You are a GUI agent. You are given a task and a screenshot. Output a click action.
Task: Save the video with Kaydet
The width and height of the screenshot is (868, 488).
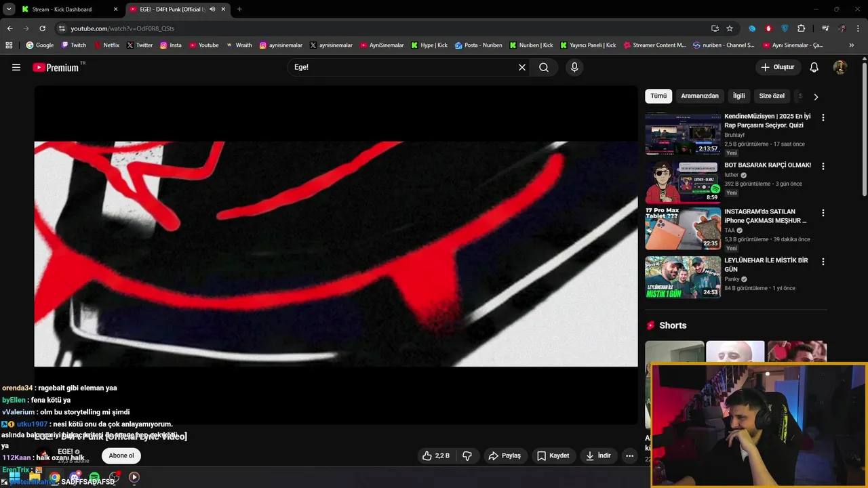pos(553,455)
